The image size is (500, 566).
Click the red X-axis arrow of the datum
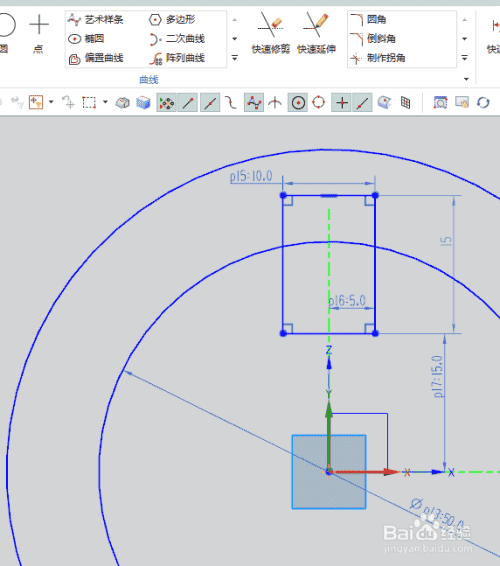tap(364, 471)
